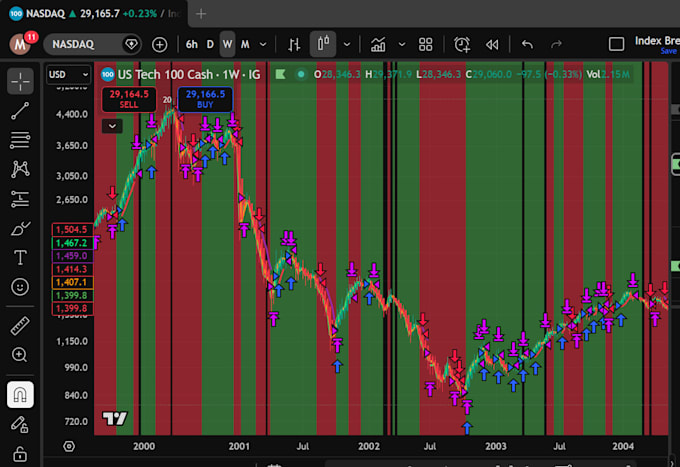Select the W weekly timeframe
680x467 pixels.
coord(227,44)
